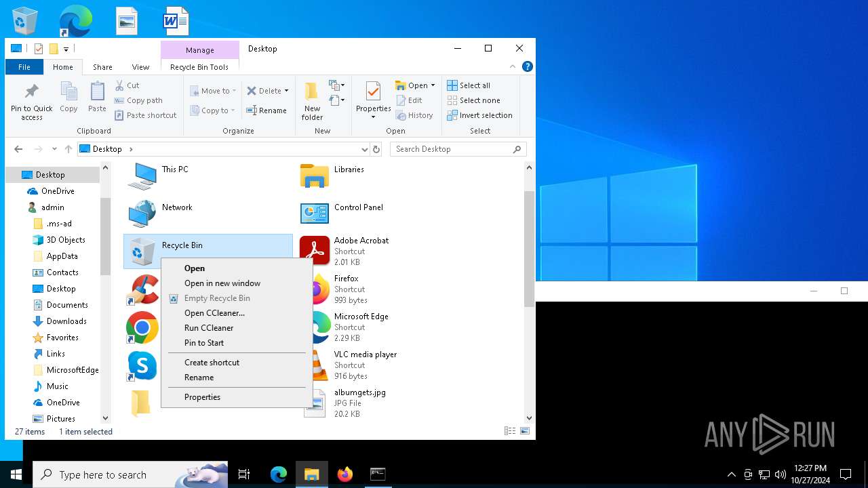Image resolution: width=868 pixels, height=488 pixels.
Task: Choose Open CCleaner... in context menu
Action: pyautogui.click(x=237, y=313)
